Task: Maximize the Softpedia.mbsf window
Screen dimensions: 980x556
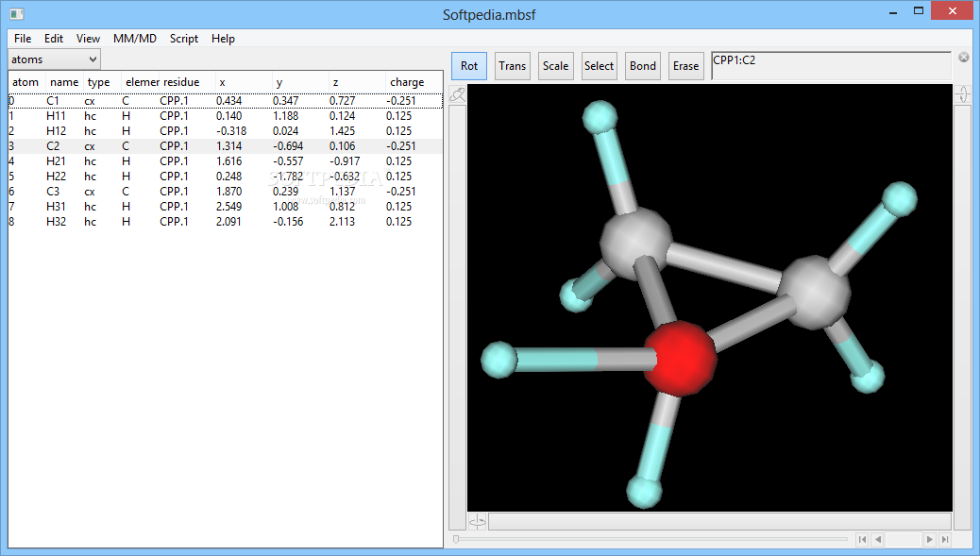Action: (x=918, y=11)
